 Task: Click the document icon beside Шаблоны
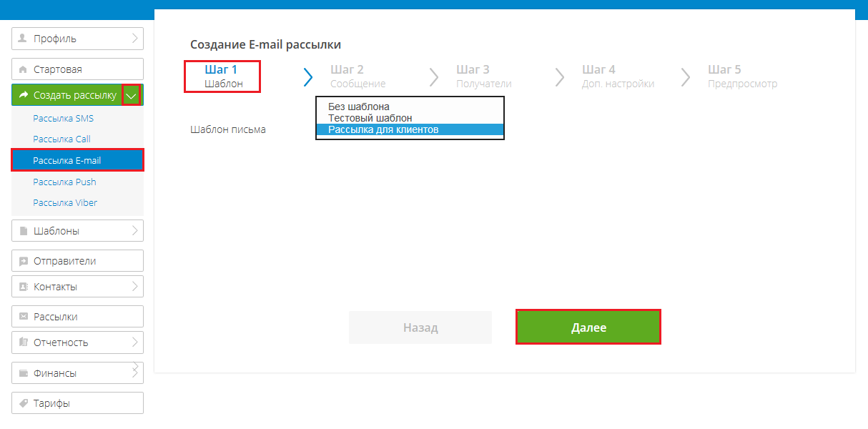pyautogui.click(x=23, y=231)
